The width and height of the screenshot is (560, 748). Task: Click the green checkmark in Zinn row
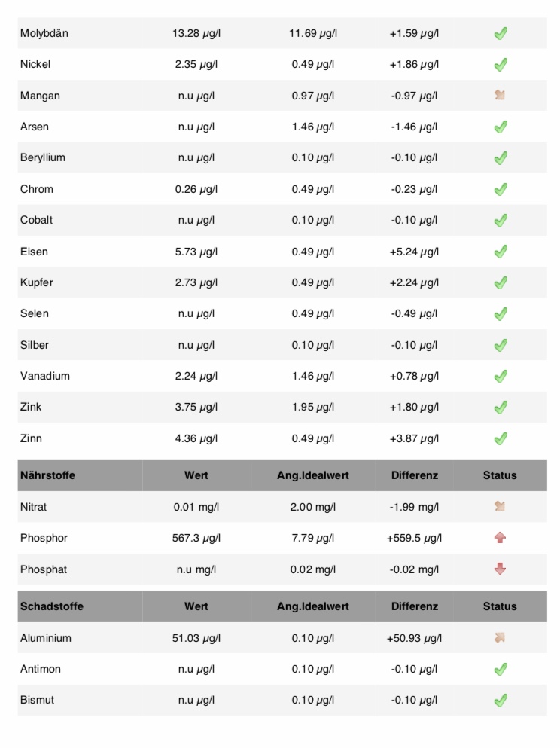click(501, 438)
